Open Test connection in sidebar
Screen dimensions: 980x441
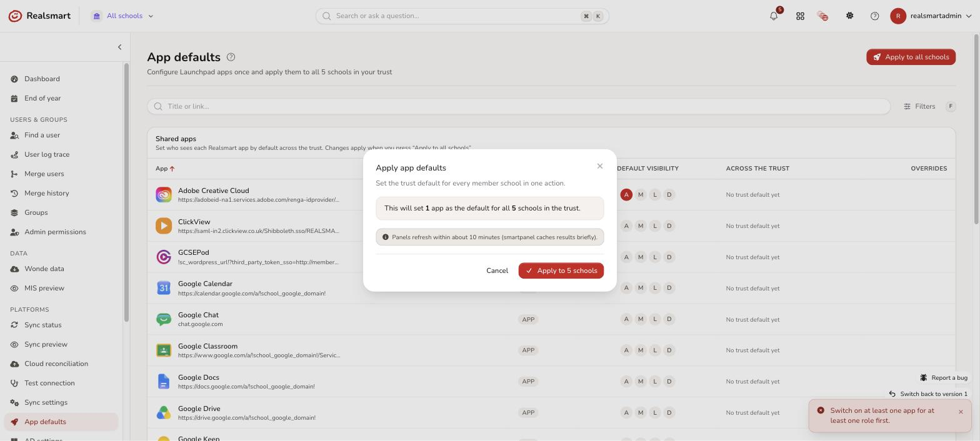click(61, 383)
